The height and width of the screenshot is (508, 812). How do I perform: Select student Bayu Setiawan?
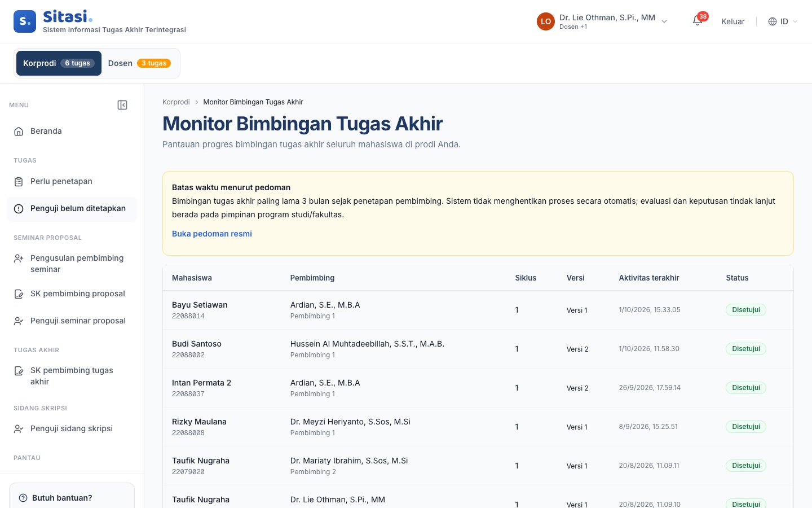200,305
